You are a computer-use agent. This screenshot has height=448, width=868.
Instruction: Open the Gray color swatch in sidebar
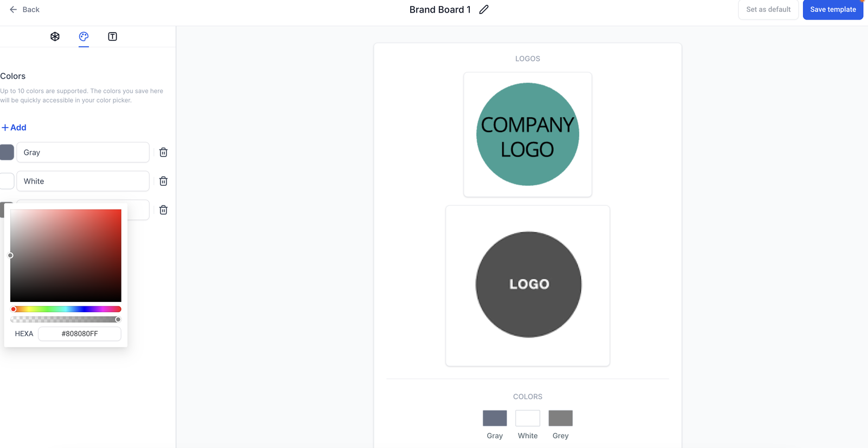click(7, 153)
